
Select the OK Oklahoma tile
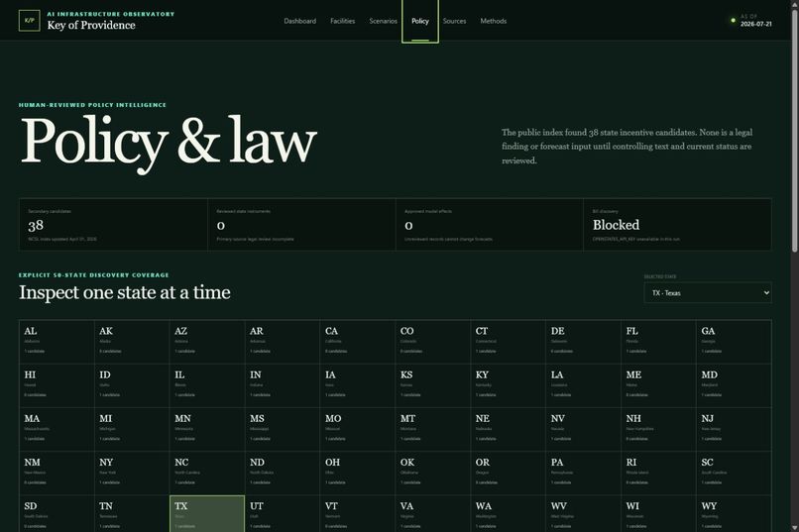click(x=432, y=473)
